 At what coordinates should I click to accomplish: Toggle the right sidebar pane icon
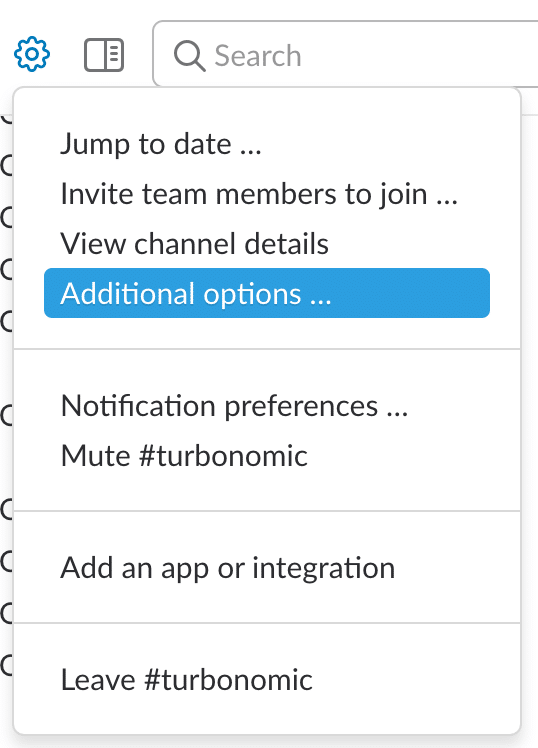[104, 55]
